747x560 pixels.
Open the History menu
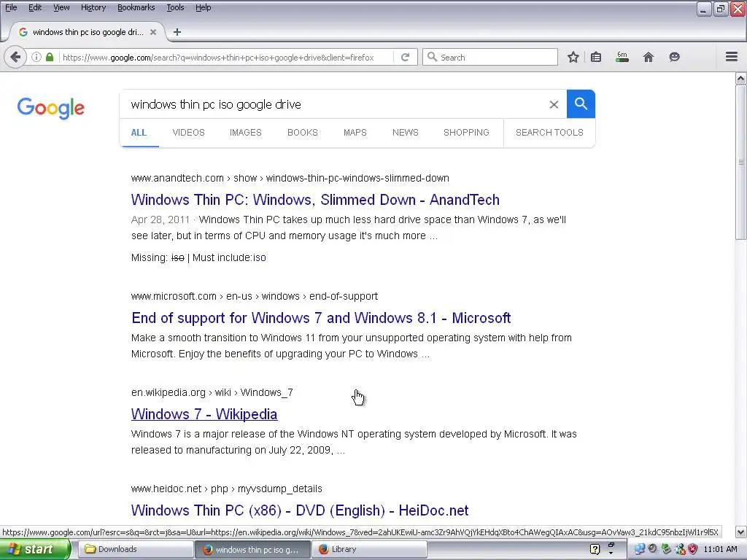click(93, 7)
